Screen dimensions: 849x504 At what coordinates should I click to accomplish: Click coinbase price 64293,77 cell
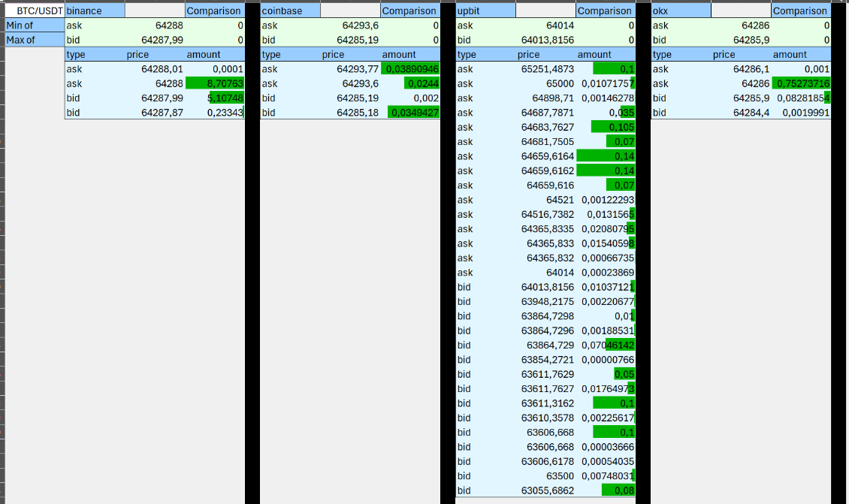point(350,69)
